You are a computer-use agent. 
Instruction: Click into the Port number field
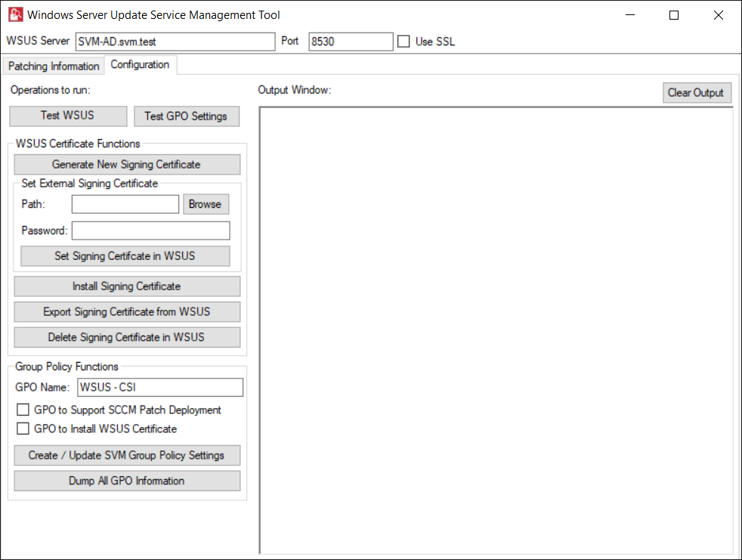pyautogui.click(x=350, y=42)
